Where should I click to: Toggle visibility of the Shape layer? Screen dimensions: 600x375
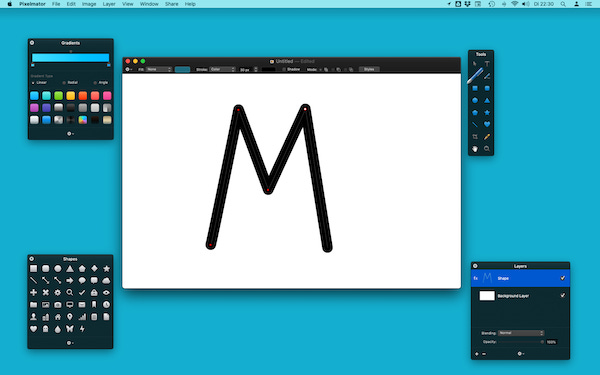pos(562,278)
